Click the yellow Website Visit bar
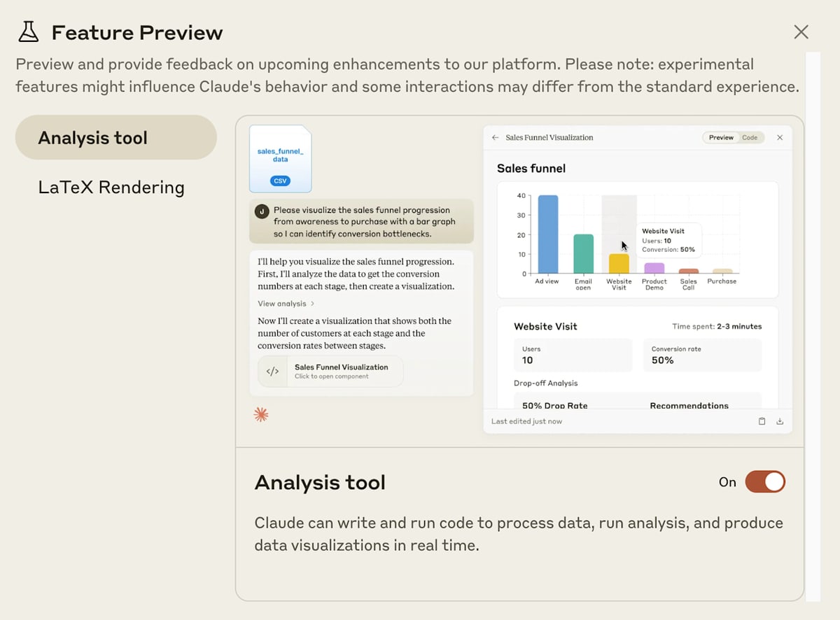The image size is (840, 620). pyautogui.click(x=619, y=263)
